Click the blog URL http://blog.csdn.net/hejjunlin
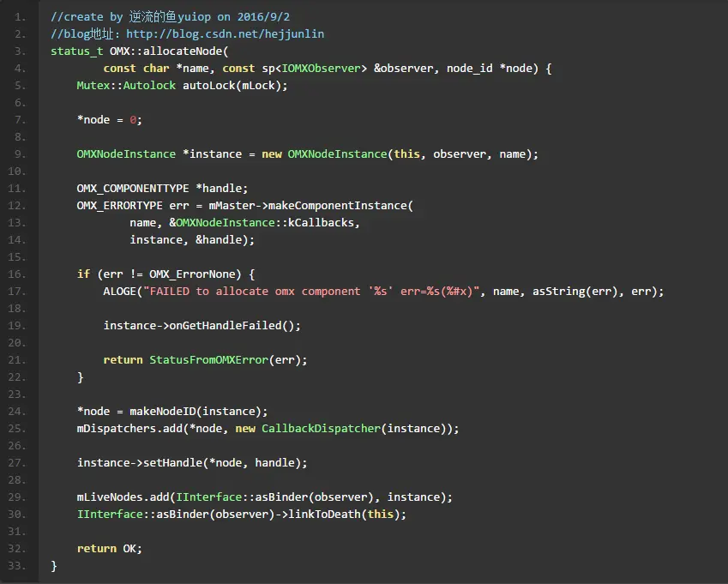Image resolution: width=728 pixels, height=584 pixels. coord(226,34)
